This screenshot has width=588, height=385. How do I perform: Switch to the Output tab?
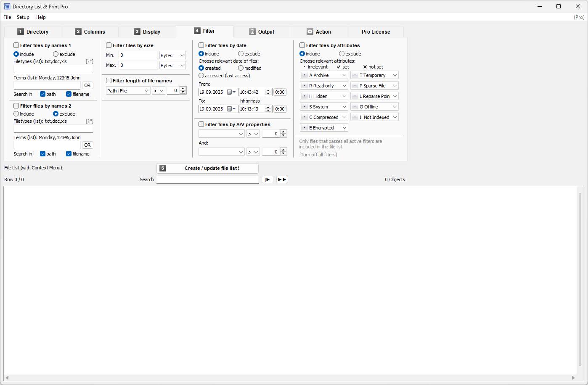(262, 32)
